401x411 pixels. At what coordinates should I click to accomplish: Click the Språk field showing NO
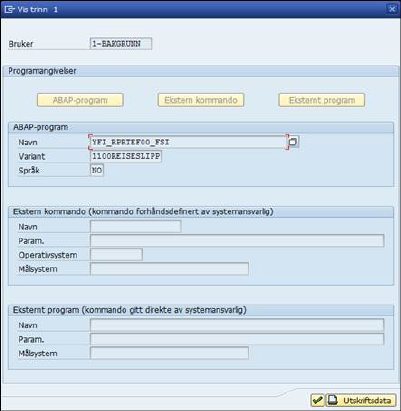point(97,170)
